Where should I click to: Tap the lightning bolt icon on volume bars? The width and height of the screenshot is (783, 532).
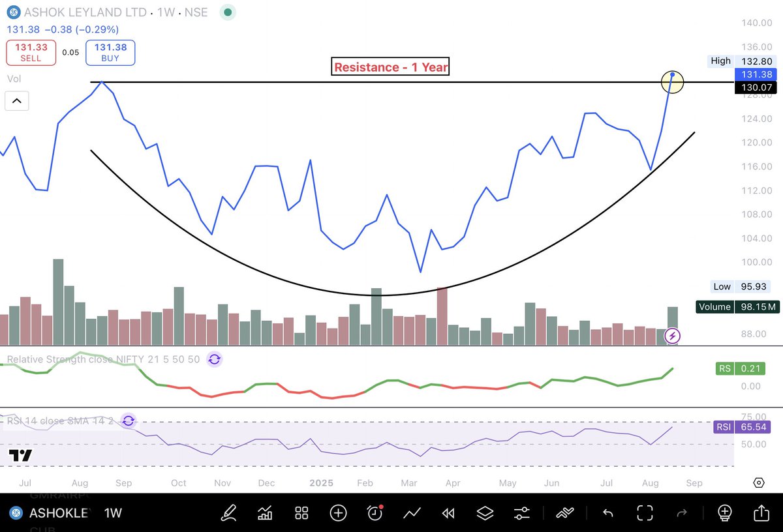(673, 336)
